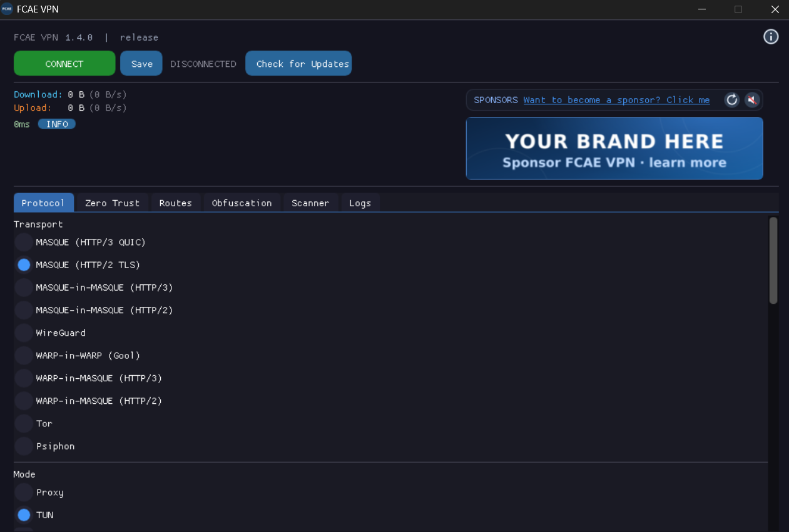Viewport: 789px width, 532px height.
Task: Set mode to Proxy
Action: tap(39, 493)
